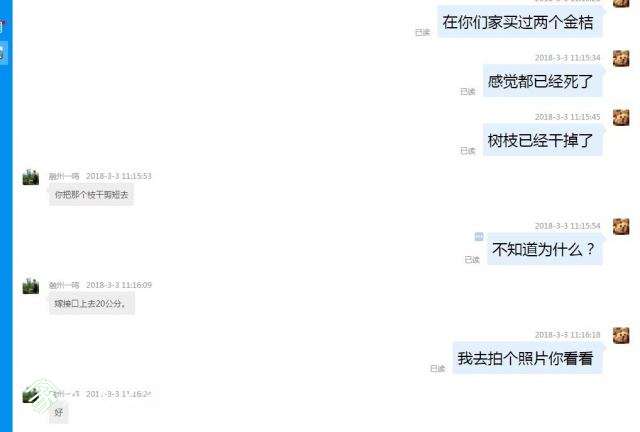Click the 已读 label beside 在你们家买过两个金桔
640x432 pixels.
(423, 32)
